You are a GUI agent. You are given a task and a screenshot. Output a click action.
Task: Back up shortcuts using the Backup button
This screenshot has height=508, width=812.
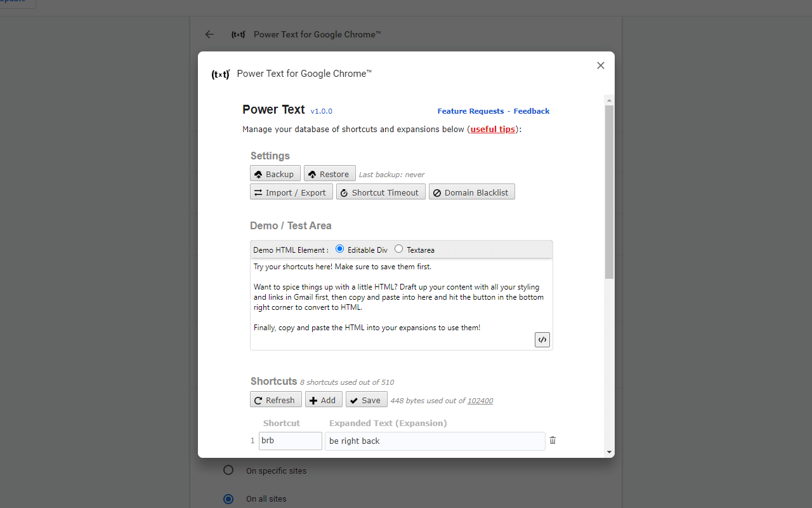coord(275,173)
